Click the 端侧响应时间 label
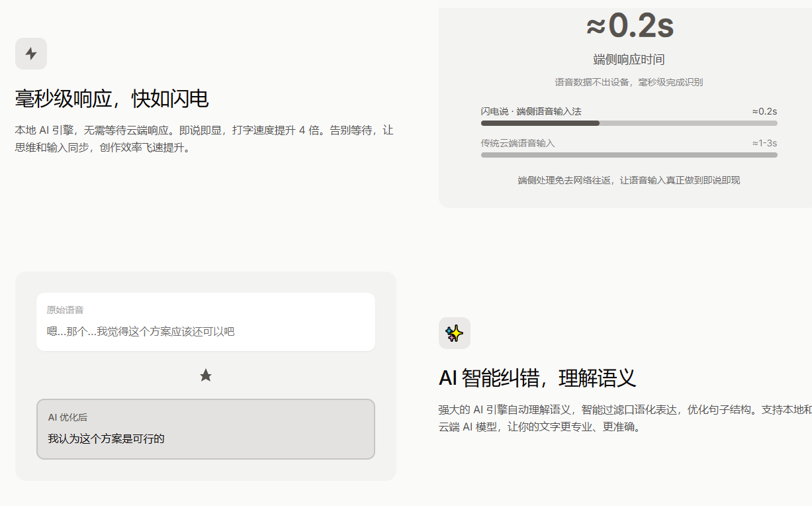812x506 pixels. tap(629, 59)
